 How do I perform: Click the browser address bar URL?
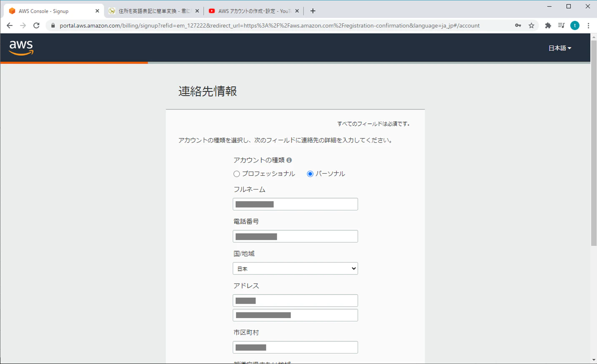tap(269, 25)
